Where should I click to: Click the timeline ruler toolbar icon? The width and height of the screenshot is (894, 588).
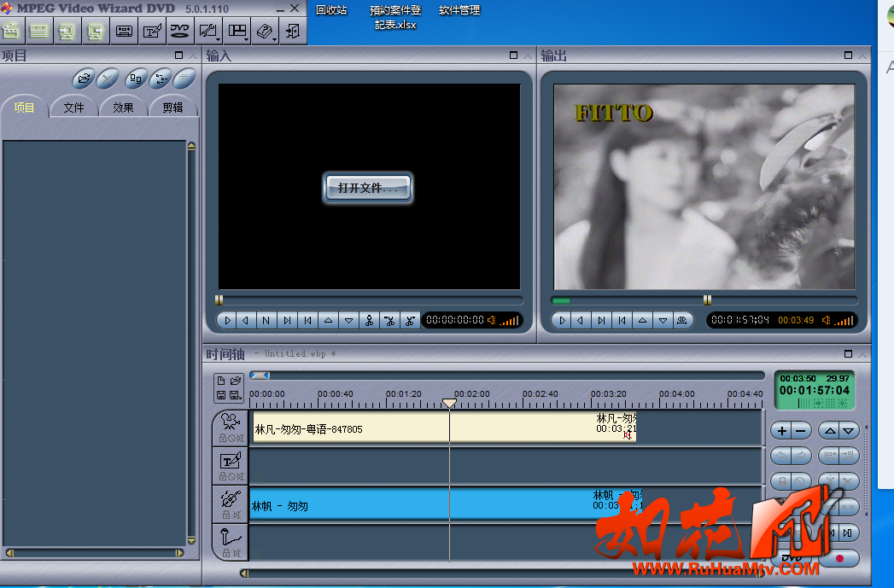(38, 31)
